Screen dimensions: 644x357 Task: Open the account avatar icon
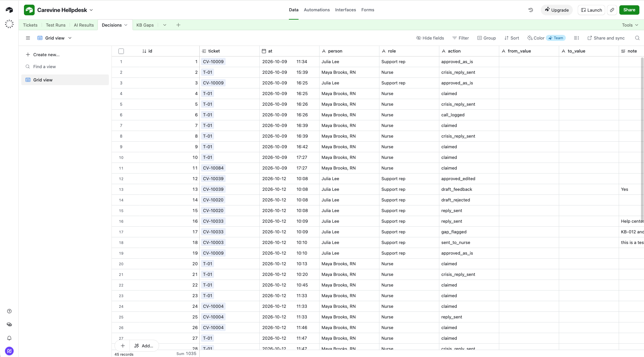9,351
